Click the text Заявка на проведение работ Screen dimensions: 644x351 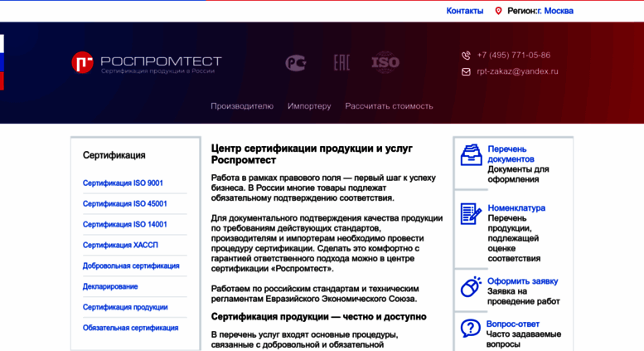pyautogui.click(x=523, y=296)
